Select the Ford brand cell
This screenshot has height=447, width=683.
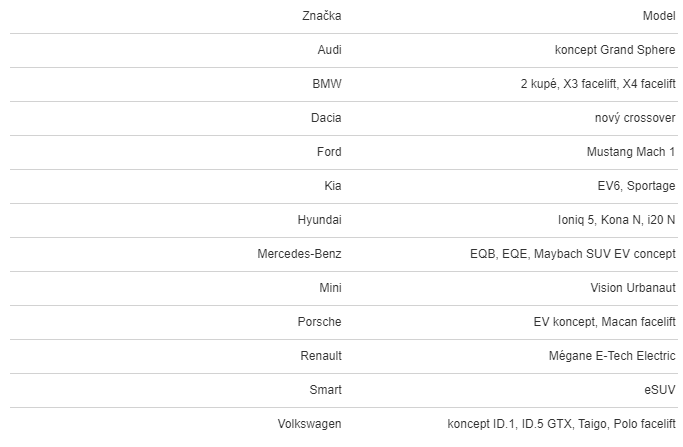[329, 152]
